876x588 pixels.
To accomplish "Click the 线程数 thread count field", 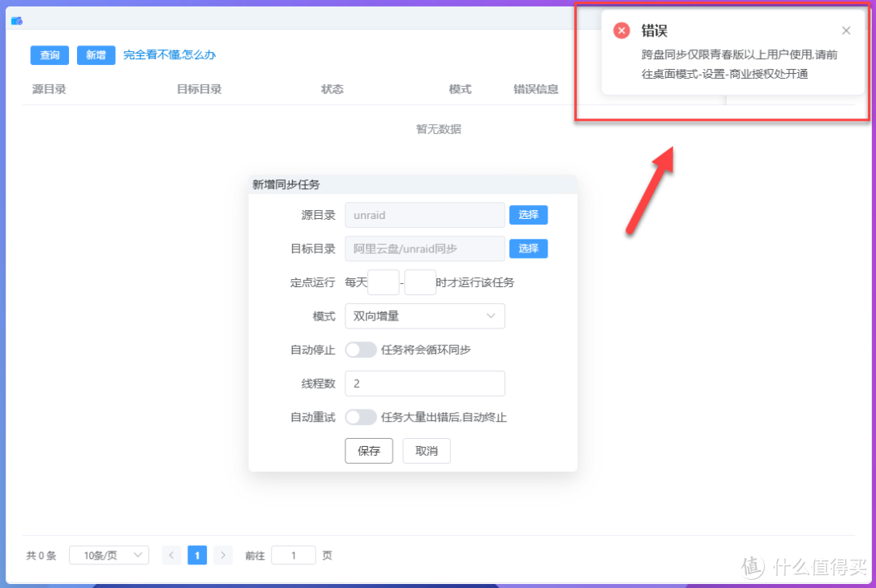I will [x=424, y=383].
